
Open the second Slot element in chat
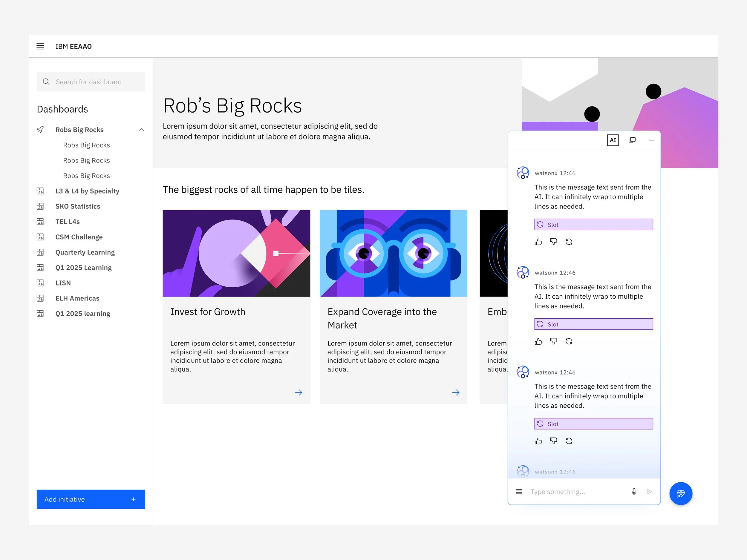(593, 324)
